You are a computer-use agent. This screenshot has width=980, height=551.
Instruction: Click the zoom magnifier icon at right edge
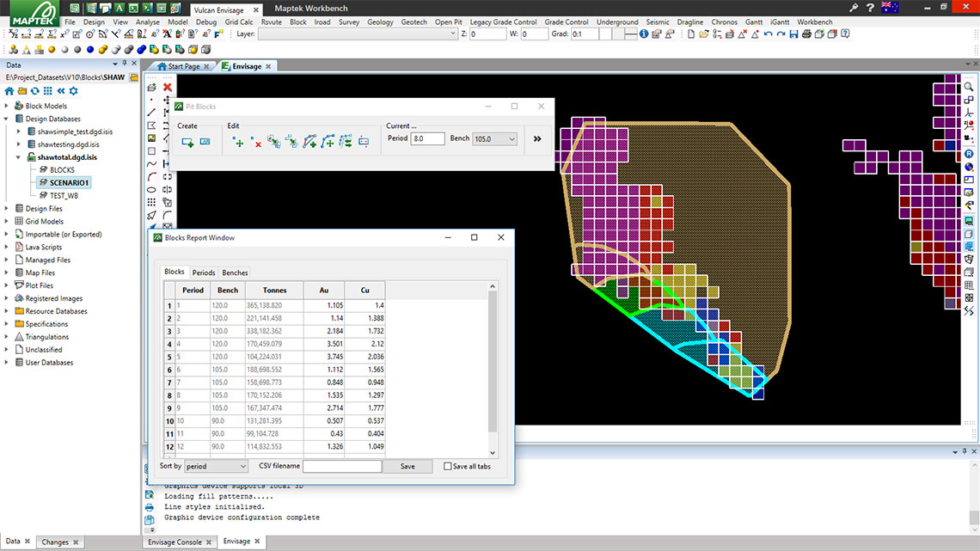969,88
